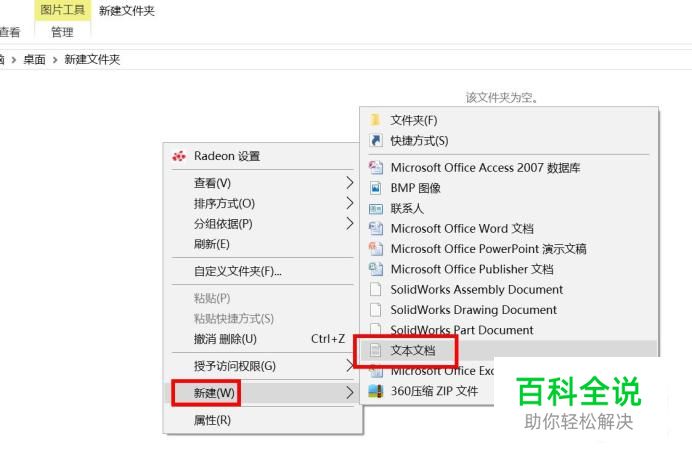The image size is (692, 466).
Task: Click the shortcut arrow icon beside 快捷方式(S)
Action: pos(376,140)
